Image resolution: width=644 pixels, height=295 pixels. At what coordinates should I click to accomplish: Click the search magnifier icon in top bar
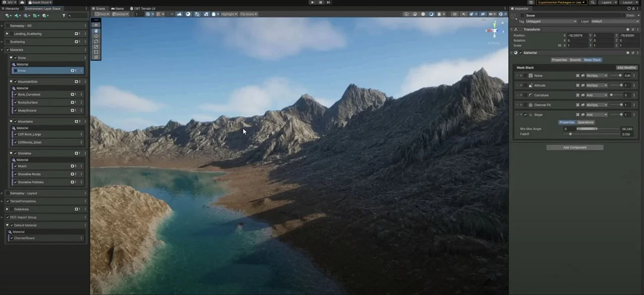593,3
